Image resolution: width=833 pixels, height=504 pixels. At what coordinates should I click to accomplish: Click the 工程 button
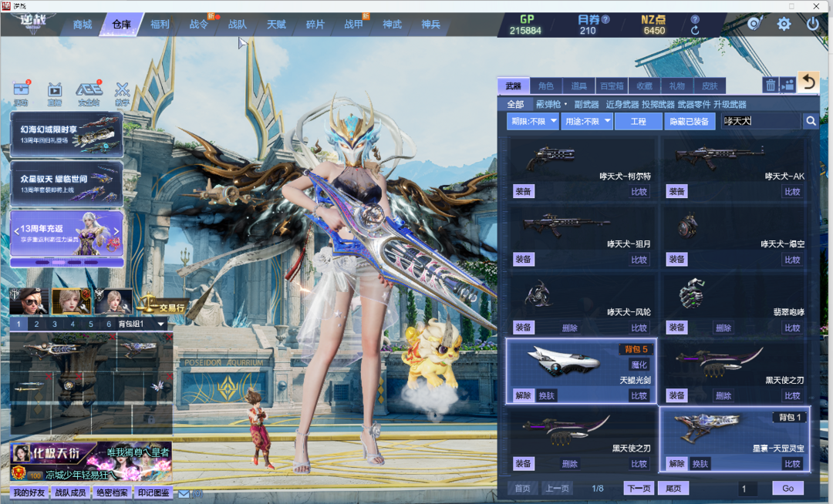[639, 122]
